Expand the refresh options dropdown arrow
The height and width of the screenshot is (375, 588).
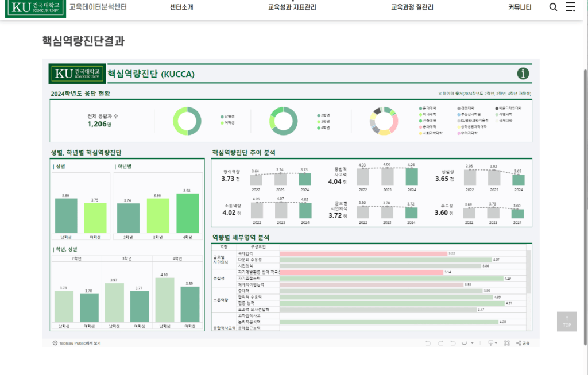pos(472,343)
